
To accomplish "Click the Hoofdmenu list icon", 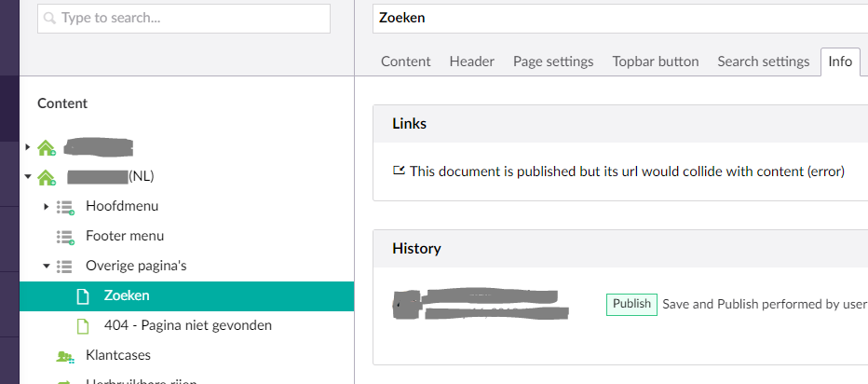I will pos(65,207).
